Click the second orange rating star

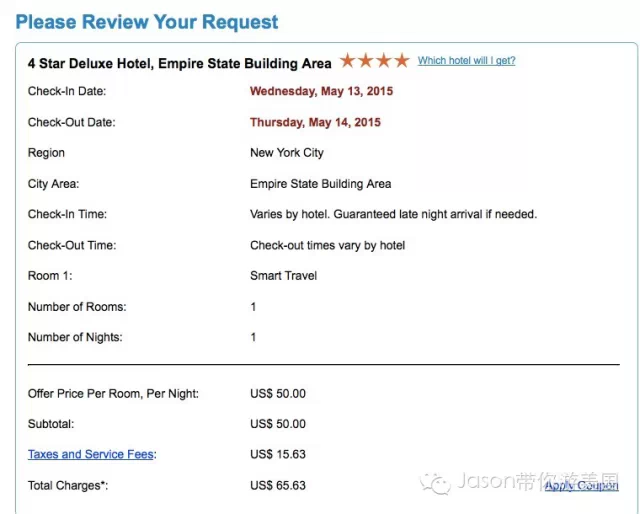(x=366, y=61)
